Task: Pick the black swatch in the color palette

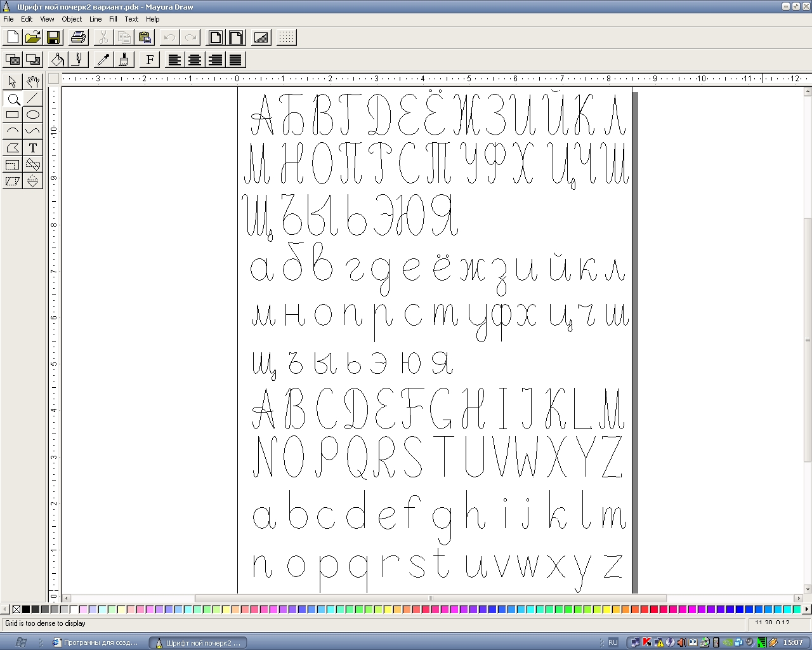Action: [x=26, y=609]
